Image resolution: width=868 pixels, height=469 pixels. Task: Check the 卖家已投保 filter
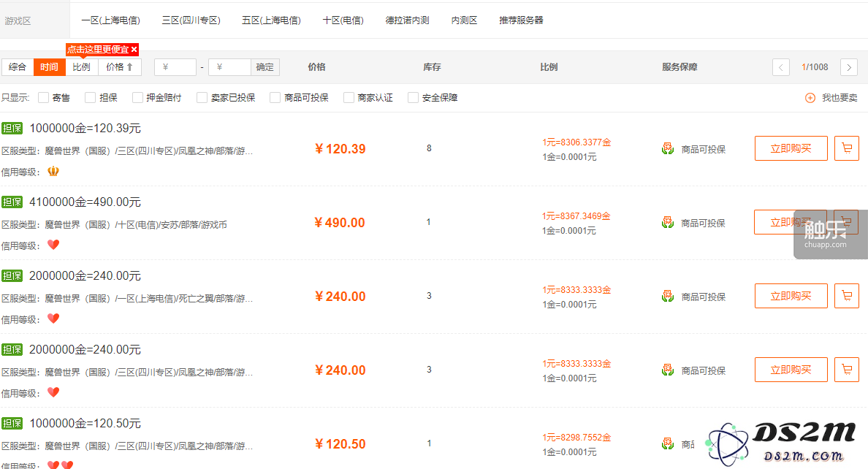[202, 97]
